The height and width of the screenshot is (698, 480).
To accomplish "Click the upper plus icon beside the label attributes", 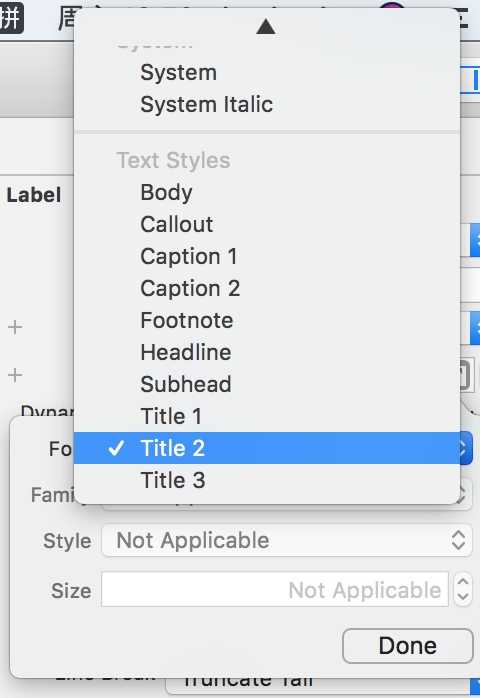I will click(15, 327).
